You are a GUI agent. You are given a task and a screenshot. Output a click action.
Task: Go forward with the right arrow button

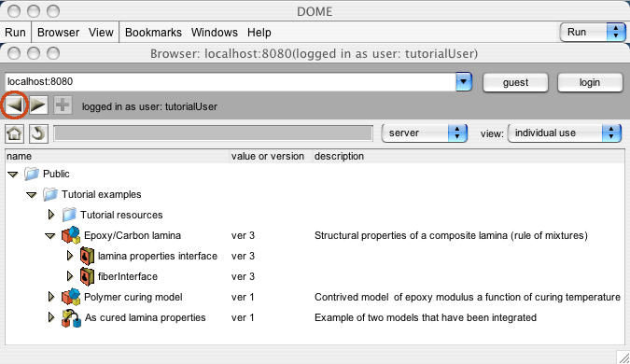[x=38, y=105]
